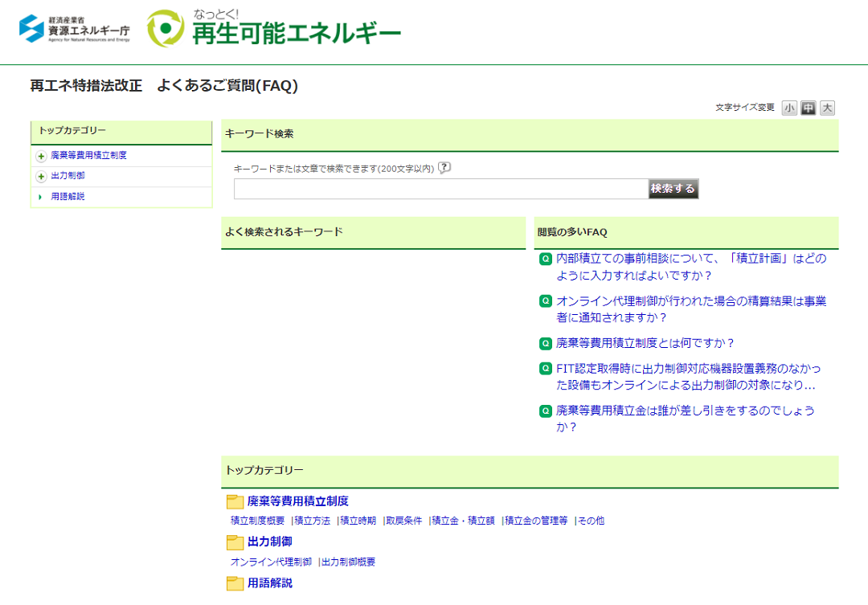Set font size to large (大)
Screen dimensions: 868x605
(x=827, y=108)
